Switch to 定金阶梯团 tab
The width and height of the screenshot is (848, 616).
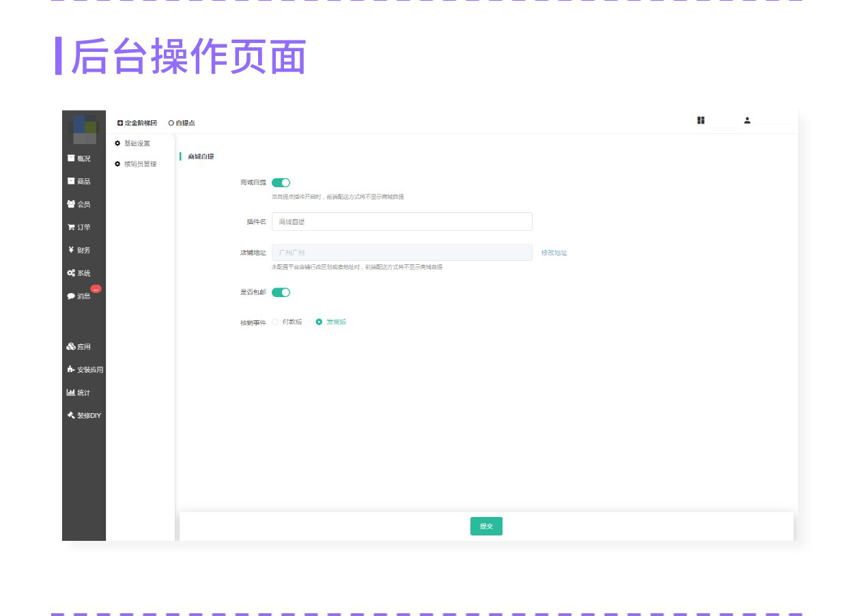coord(137,123)
